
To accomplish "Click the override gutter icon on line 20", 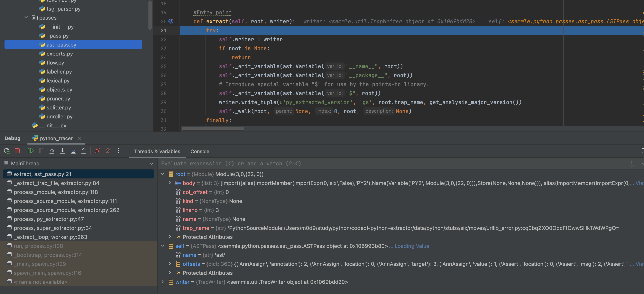I will (171, 21).
